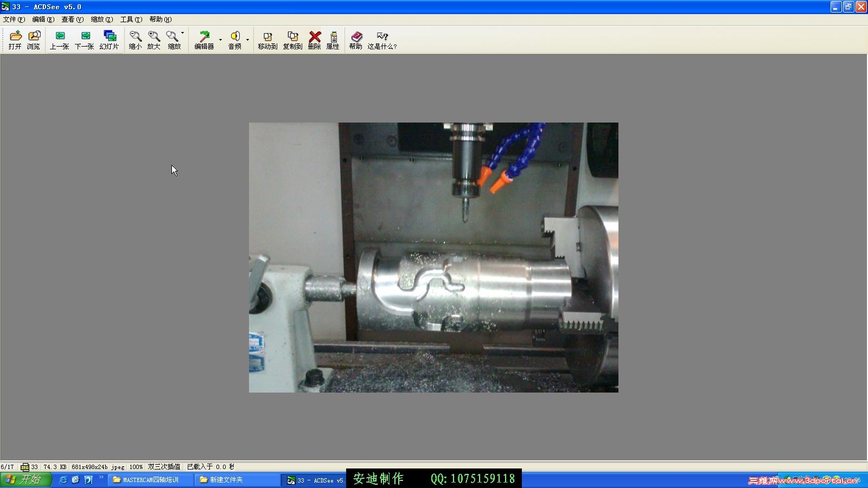
Task: Click the 100% zoom level status
Action: (x=136, y=467)
